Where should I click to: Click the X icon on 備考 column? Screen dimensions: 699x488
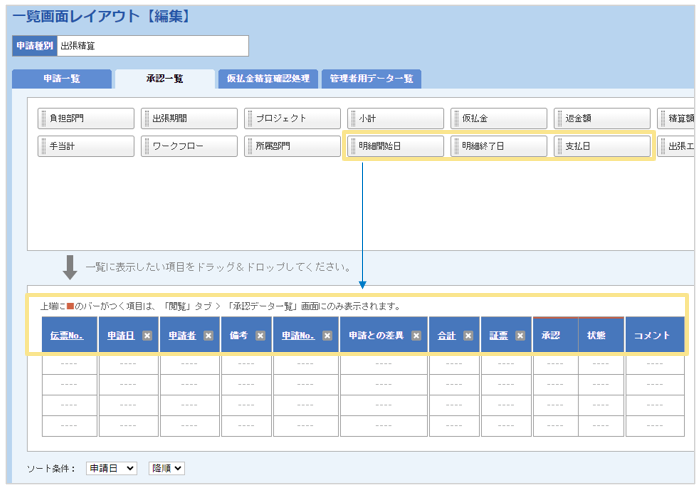[260, 336]
